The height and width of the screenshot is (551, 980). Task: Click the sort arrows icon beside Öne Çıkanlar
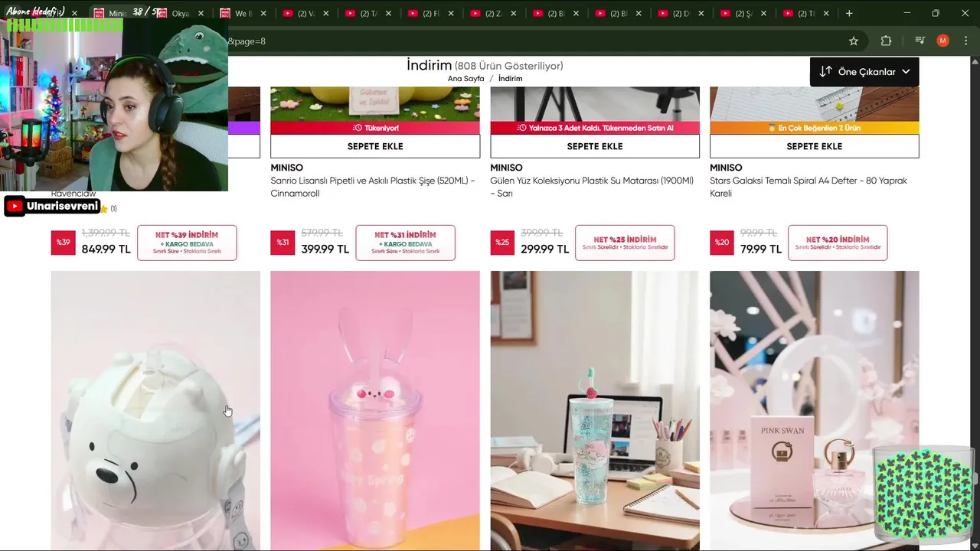pos(825,72)
